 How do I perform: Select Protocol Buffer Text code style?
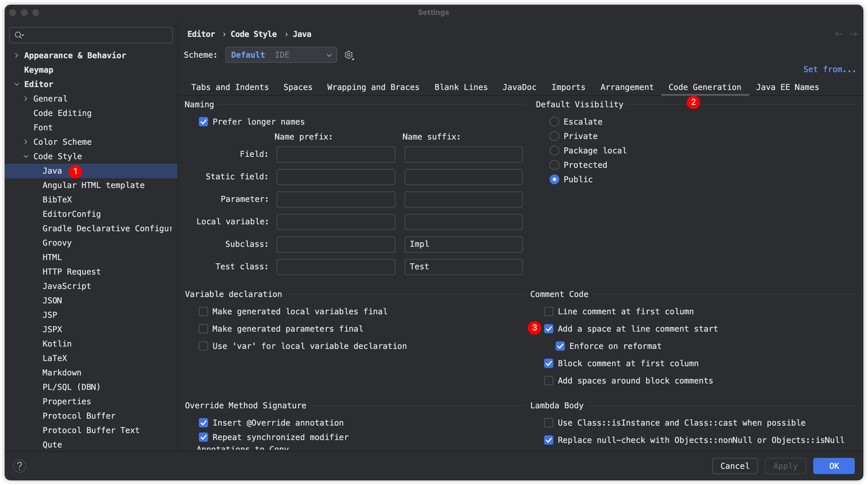click(x=91, y=431)
